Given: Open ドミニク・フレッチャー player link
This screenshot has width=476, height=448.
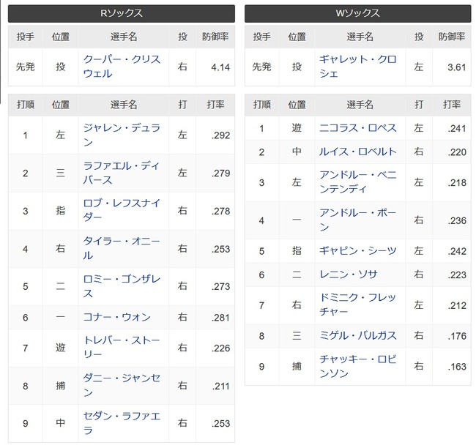Looking at the screenshot, I should tap(357, 305).
